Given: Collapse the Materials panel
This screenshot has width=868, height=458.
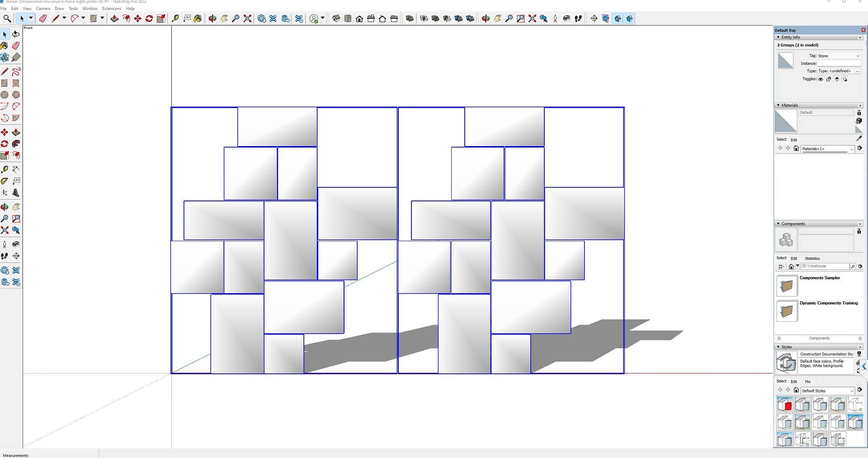Looking at the screenshot, I should click(x=778, y=105).
